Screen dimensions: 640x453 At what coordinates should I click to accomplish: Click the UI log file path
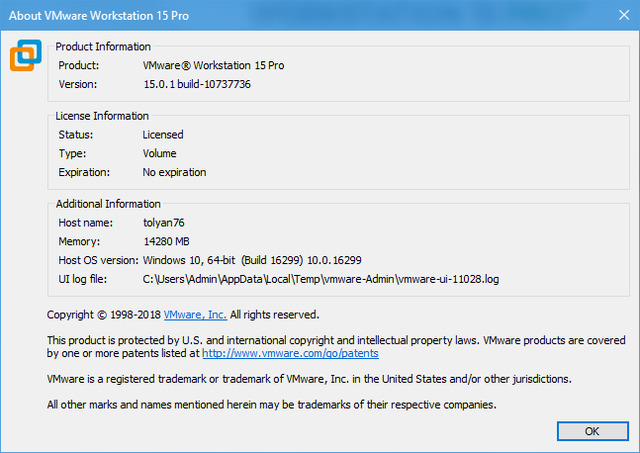point(321,279)
